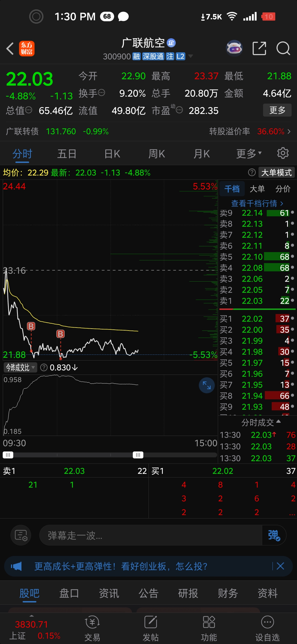This screenshot has width=297, height=644.
Task: Tap 设自选 add to watchlist
Action: click(x=267, y=629)
